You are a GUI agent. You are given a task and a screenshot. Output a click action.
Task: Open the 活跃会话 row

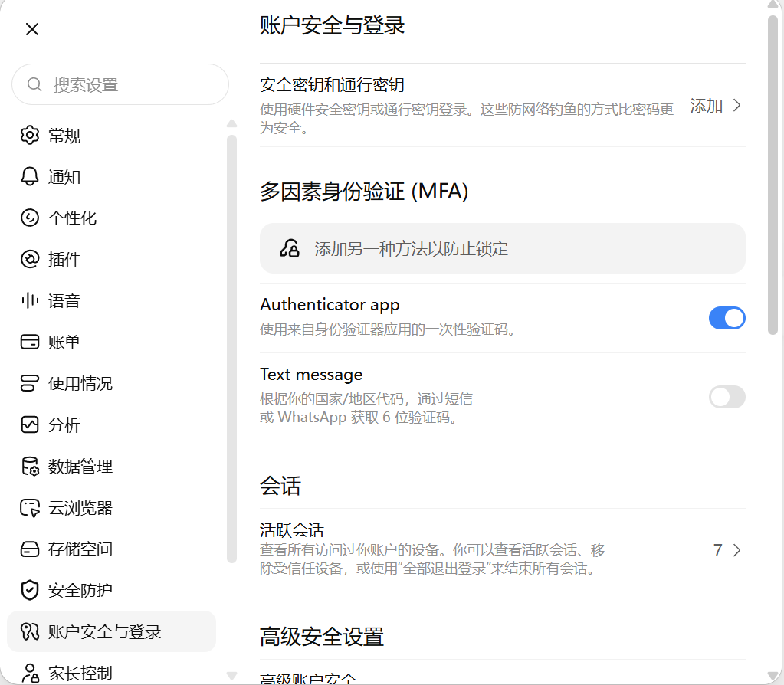pos(503,550)
